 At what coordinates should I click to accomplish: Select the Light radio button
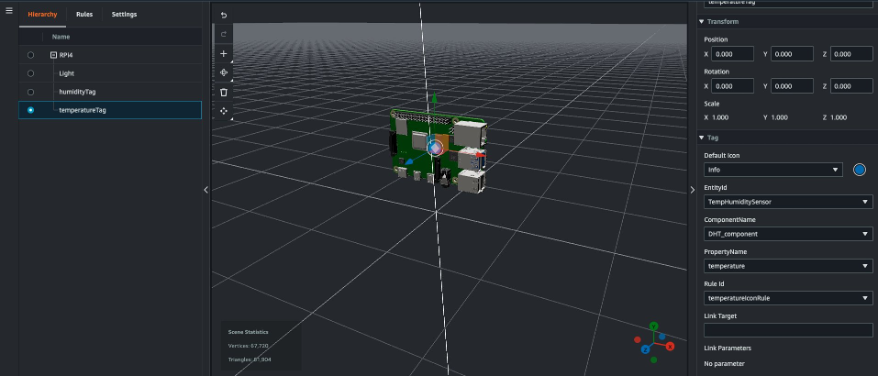click(31, 73)
